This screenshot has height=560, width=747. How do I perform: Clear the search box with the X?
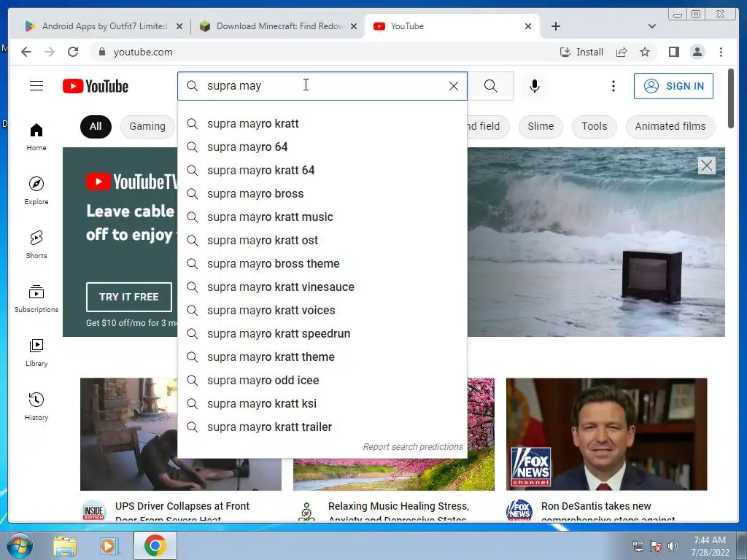[x=454, y=86]
